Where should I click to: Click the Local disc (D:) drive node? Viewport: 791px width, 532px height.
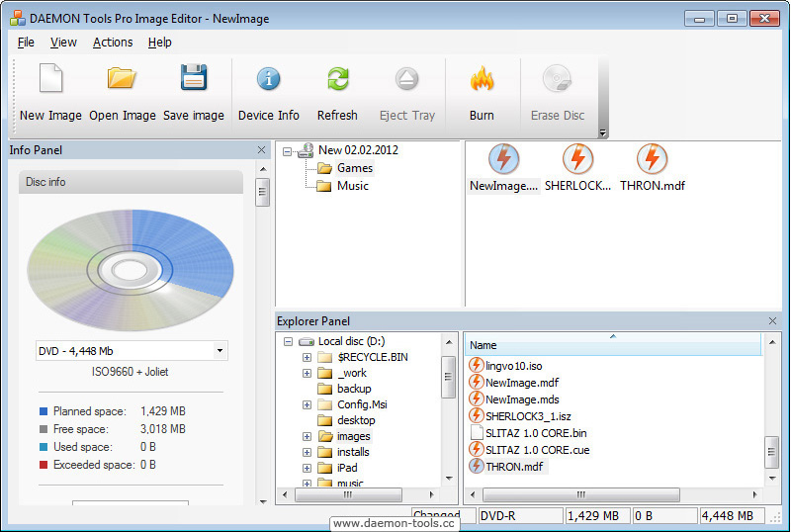[351, 341]
